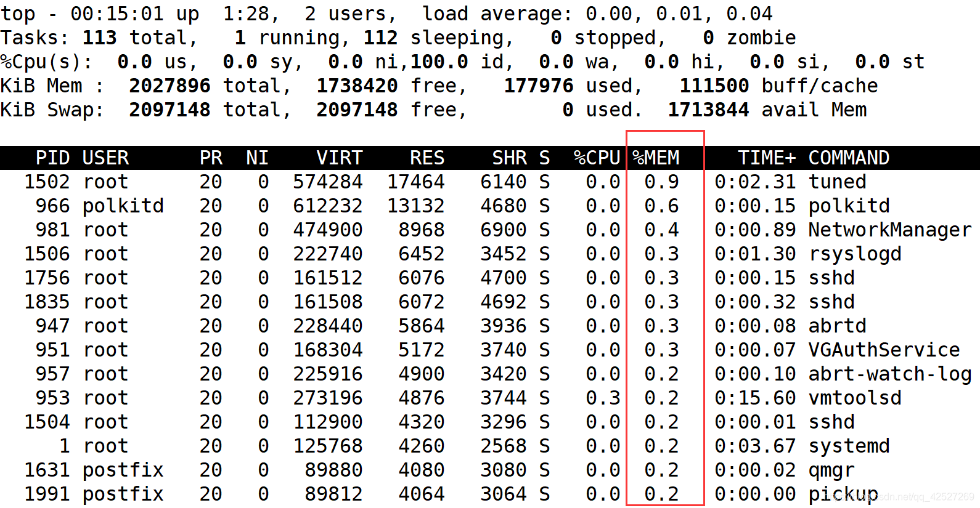The width and height of the screenshot is (980, 508).
Task: Click PID 1835 for sshd process
Action: click(x=47, y=302)
